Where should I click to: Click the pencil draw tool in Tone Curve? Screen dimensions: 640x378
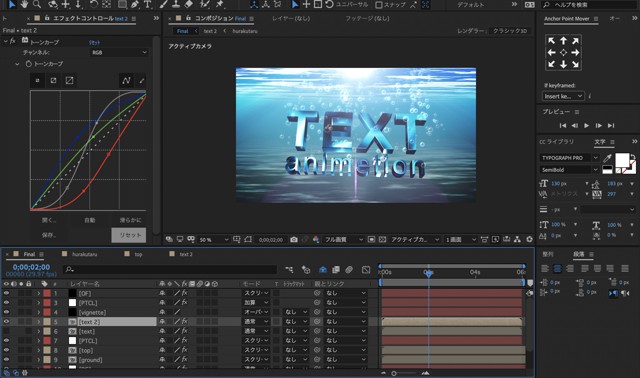[x=142, y=80]
